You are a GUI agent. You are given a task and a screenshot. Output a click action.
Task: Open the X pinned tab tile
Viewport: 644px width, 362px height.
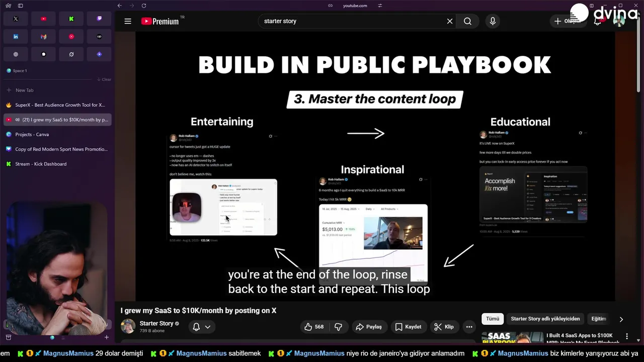coord(16,19)
